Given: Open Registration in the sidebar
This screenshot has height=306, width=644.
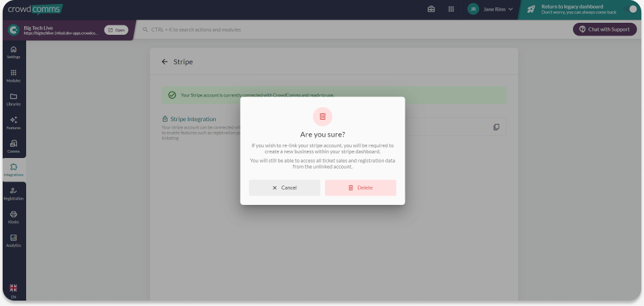Looking at the screenshot, I should [13, 194].
